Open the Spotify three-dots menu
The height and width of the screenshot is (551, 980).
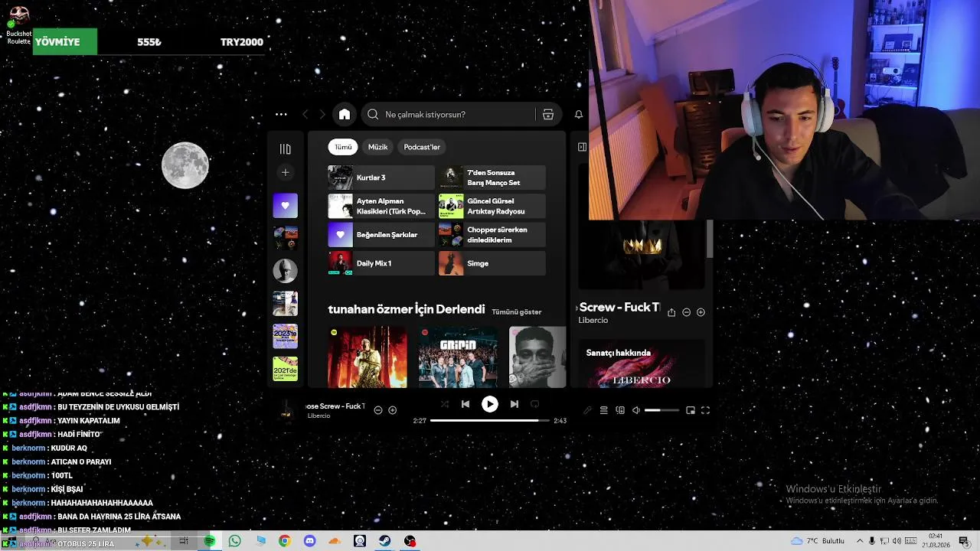(x=281, y=114)
